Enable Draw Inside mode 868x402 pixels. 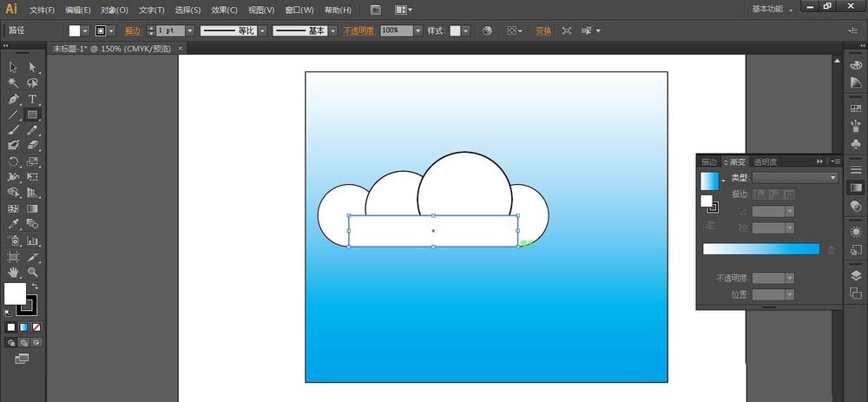tap(36, 343)
